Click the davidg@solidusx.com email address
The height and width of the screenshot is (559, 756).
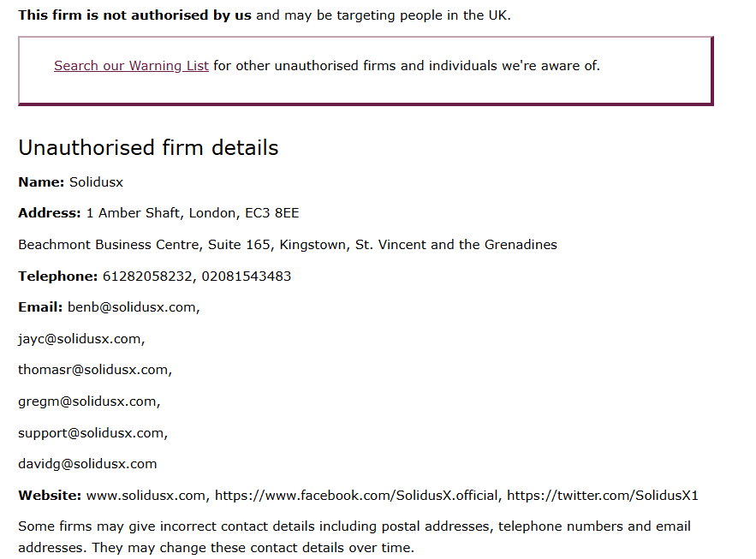(87, 464)
